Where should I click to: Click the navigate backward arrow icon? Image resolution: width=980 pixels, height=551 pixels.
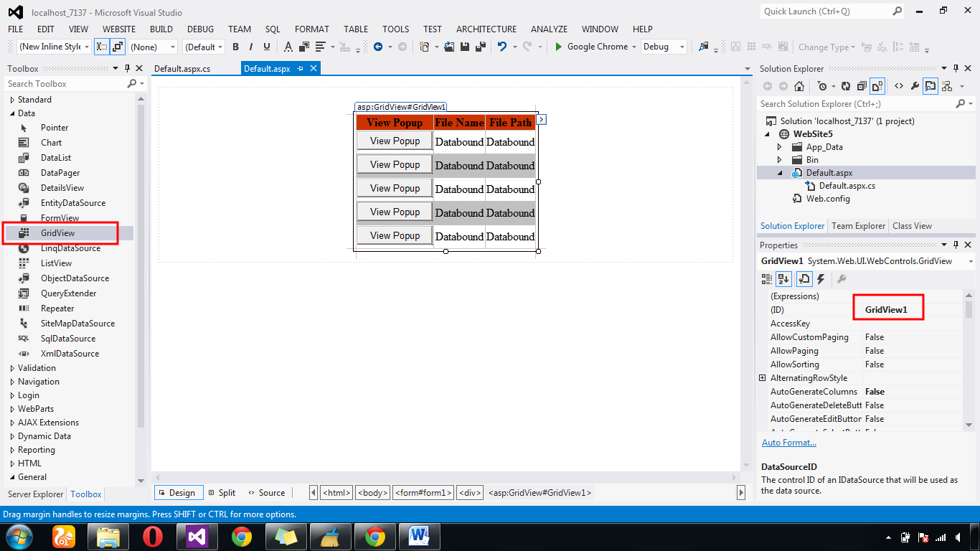(378, 47)
